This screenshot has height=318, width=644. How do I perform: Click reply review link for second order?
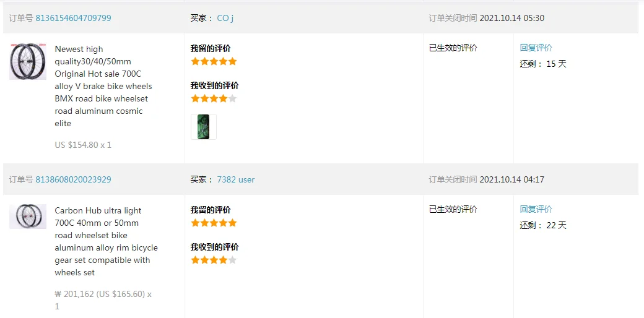pyautogui.click(x=536, y=209)
